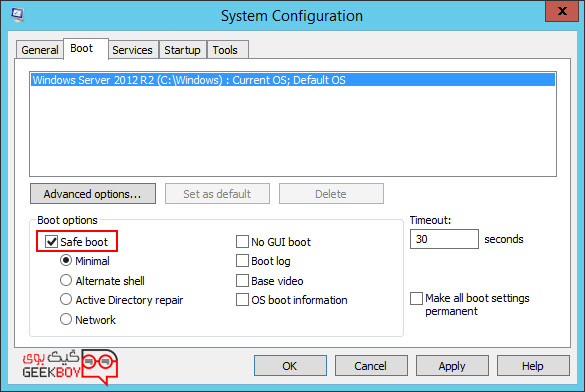Click the Delete button
585x392 pixels.
click(331, 194)
